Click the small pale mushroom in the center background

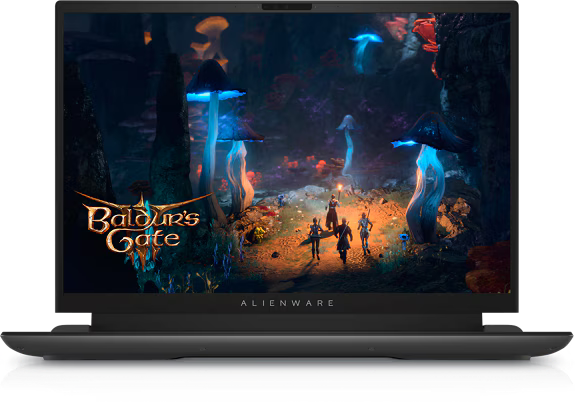click(348, 144)
